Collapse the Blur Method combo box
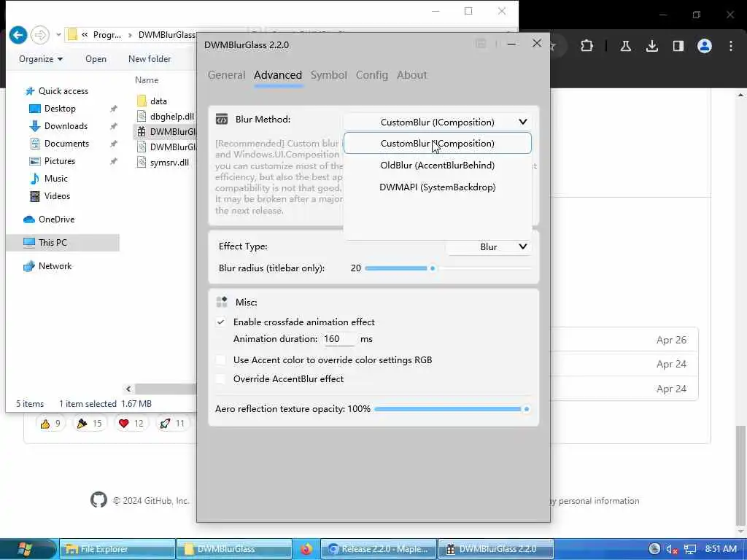Image resolution: width=747 pixels, height=560 pixels. [x=438, y=122]
